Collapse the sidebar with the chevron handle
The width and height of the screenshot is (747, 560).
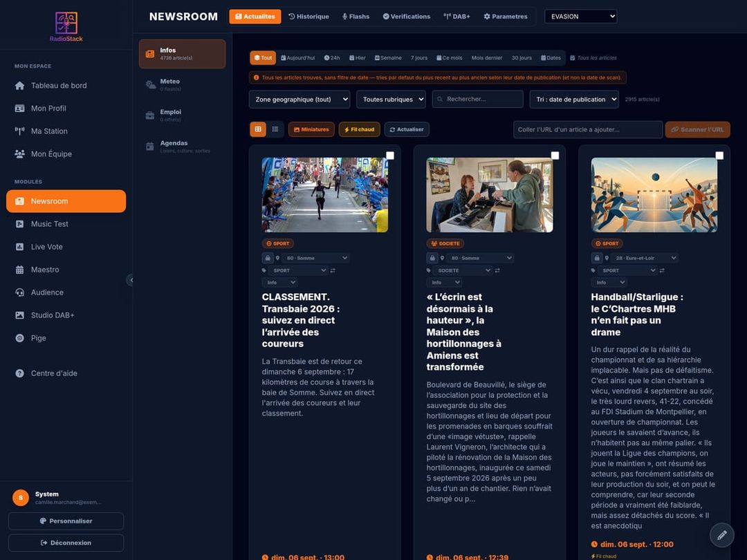[x=130, y=280]
